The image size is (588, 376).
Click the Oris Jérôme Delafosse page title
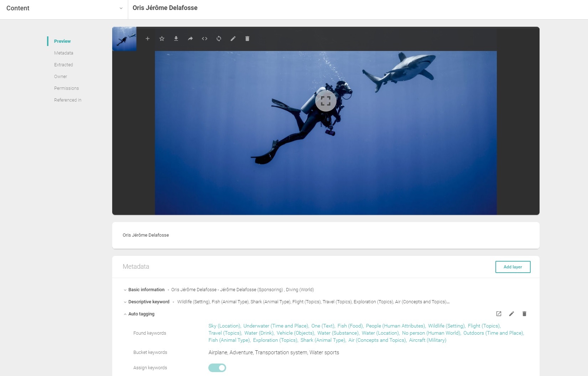pyautogui.click(x=165, y=8)
